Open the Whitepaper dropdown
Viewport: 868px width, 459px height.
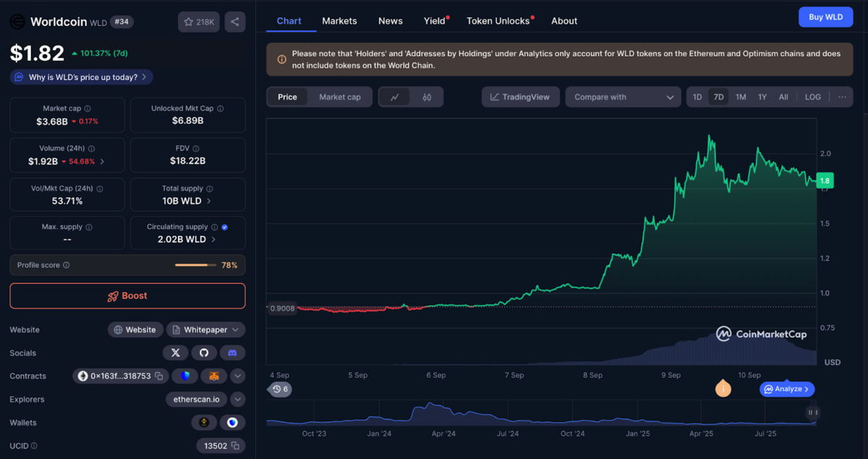point(205,330)
